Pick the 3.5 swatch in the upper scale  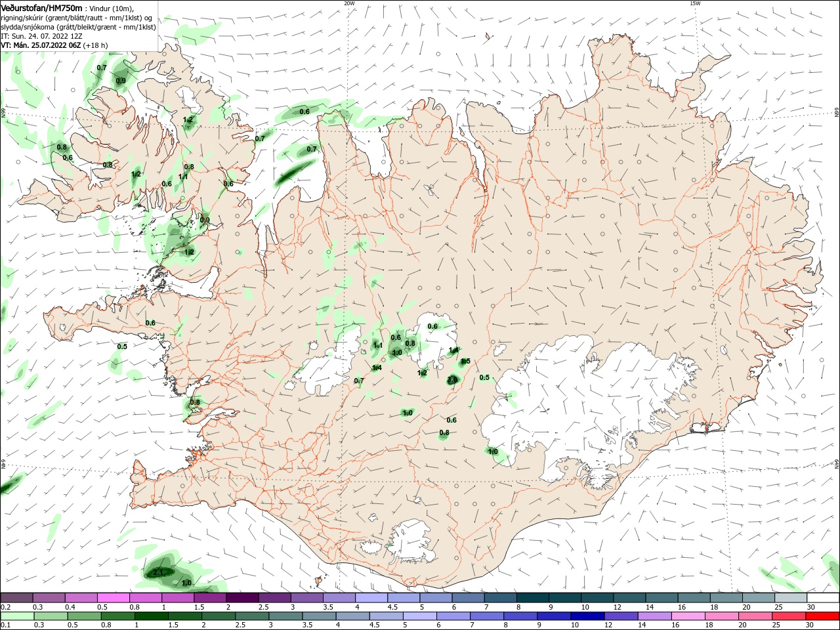tap(339, 597)
